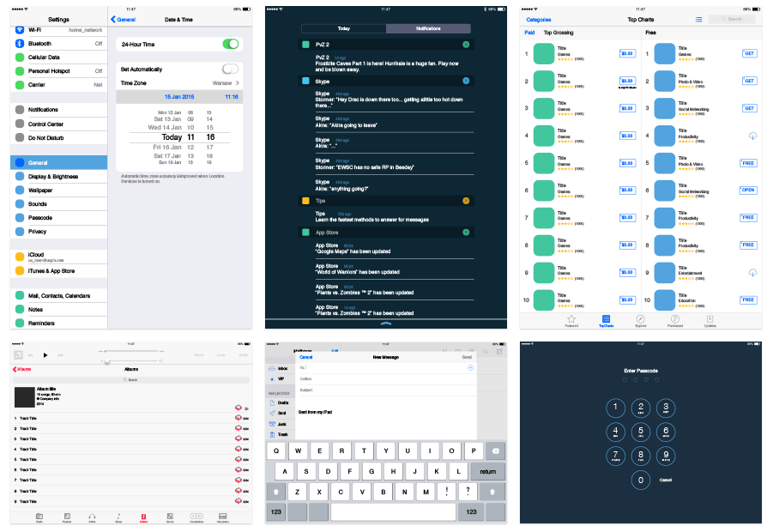
Task: Open Songs tab in Music
Action: (x=118, y=517)
